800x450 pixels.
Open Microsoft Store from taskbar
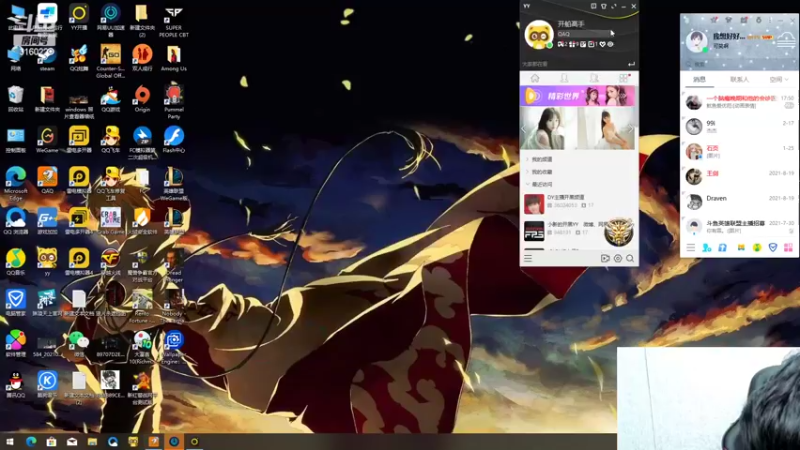51,442
